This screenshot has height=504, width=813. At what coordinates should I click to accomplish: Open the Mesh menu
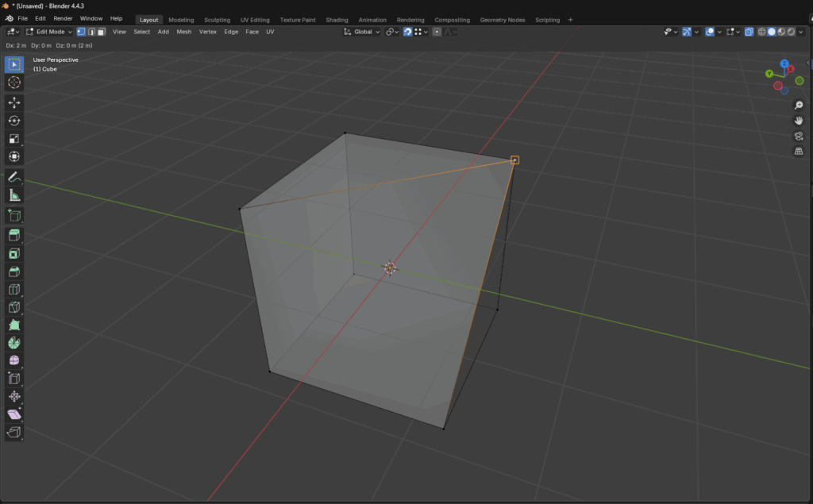pos(183,32)
